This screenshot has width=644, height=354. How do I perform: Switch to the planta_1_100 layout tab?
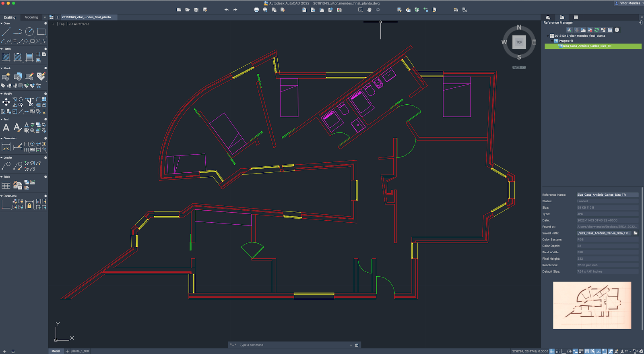[80, 351]
